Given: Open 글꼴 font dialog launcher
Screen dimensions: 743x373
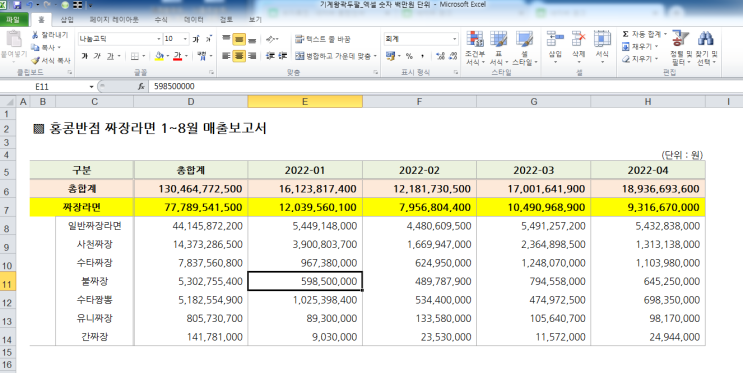Looking at the screenshot, I should (211, 73).
